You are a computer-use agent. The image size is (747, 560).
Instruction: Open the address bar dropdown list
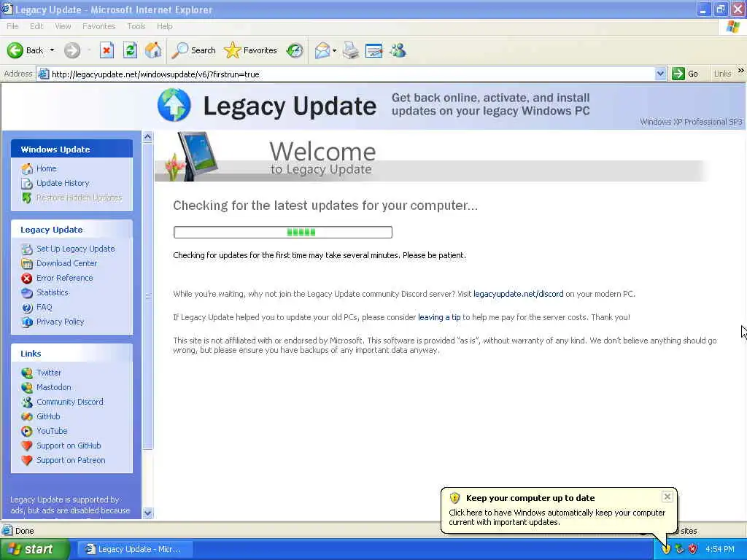[659, 74]
